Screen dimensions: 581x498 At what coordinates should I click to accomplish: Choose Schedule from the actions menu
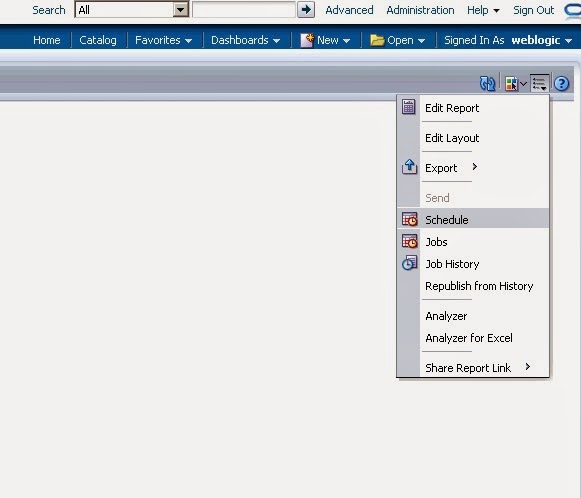pyautogui.click(x=446, y=220)
